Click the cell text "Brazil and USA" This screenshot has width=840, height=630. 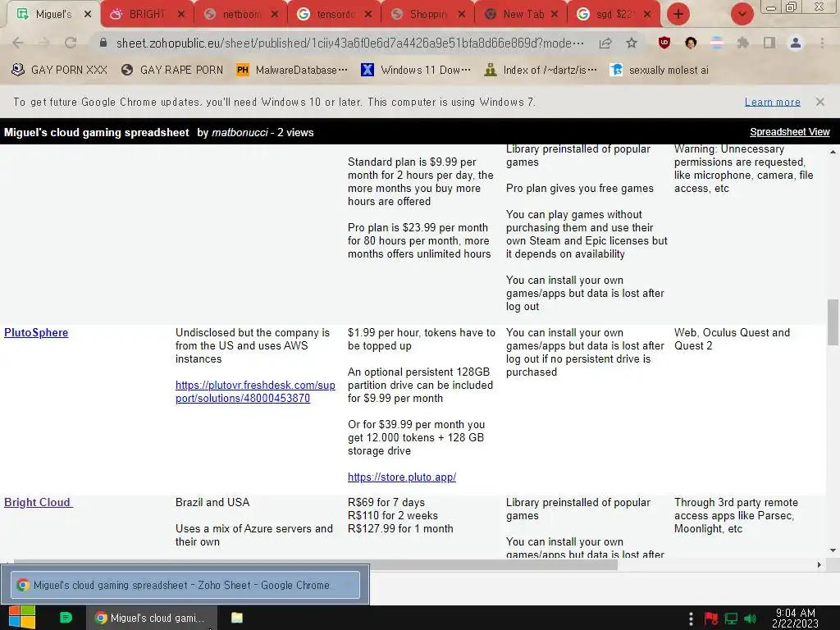(212, 503)
